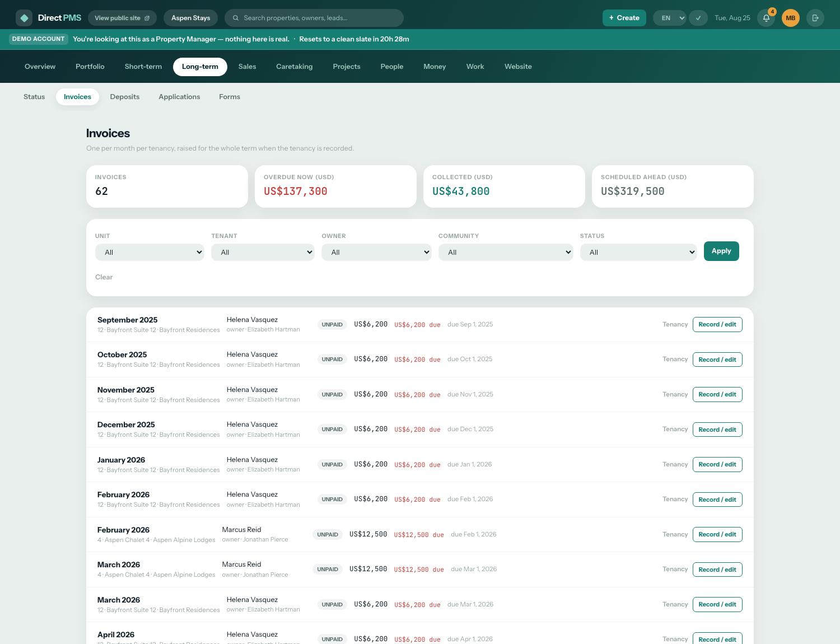Expand the Status filter dropdown

click(x=638, y=252)
